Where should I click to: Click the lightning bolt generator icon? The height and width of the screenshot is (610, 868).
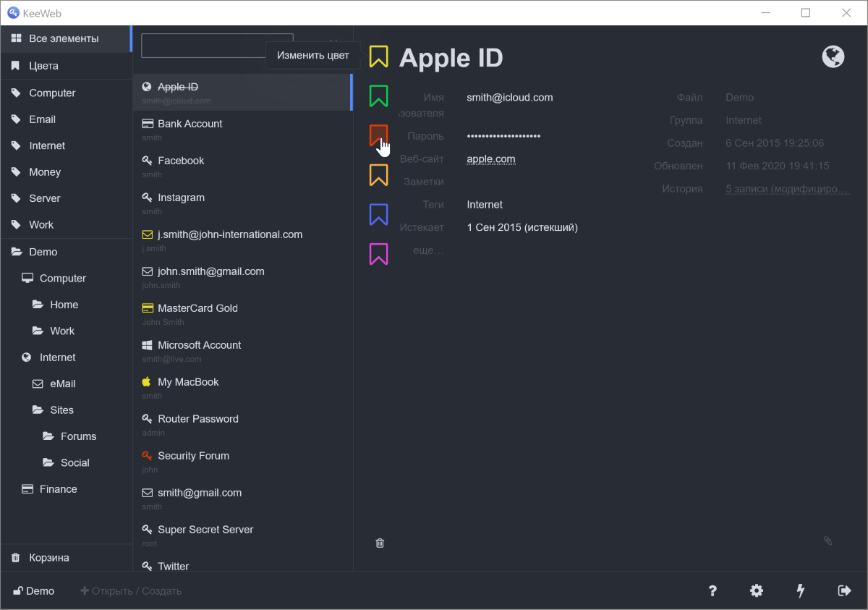pos(801,590)
